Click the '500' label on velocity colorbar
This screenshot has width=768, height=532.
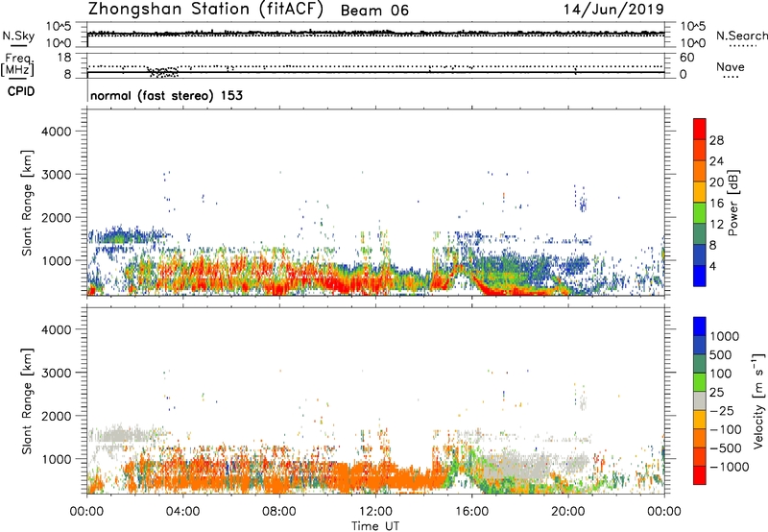[721, 355]
